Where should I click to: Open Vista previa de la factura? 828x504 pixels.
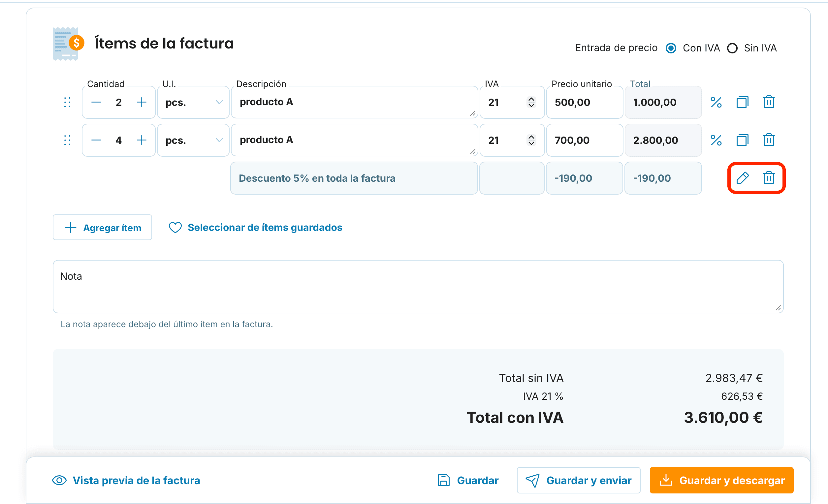point(126,481)
